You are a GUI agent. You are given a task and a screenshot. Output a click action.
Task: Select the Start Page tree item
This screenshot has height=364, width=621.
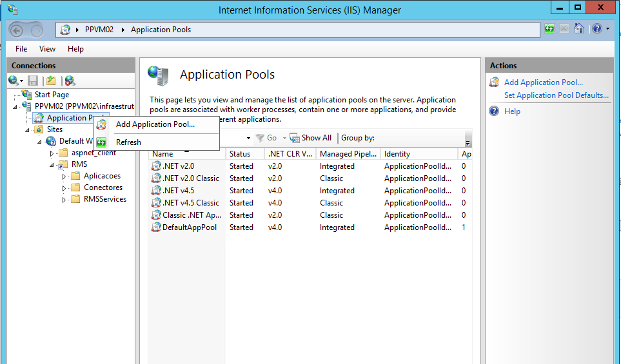(x=52, y=95)
